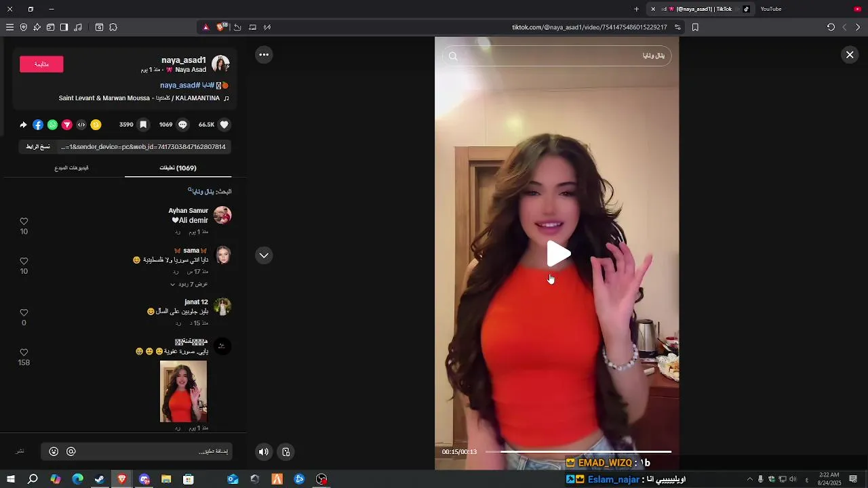The width and height of the screenshot is (868, 488).
Task: Click the Brave Shields lion icon
Action: pyautogui.click(x=220, y=27)
